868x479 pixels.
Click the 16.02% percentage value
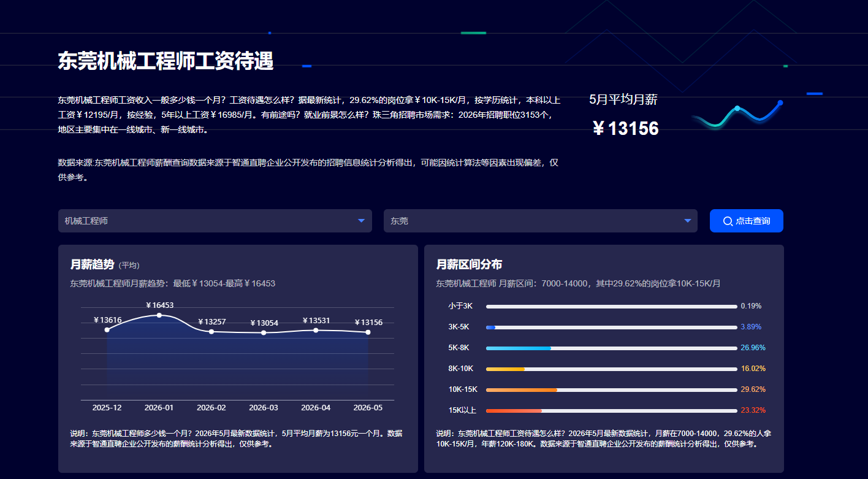tap(753, 369)
